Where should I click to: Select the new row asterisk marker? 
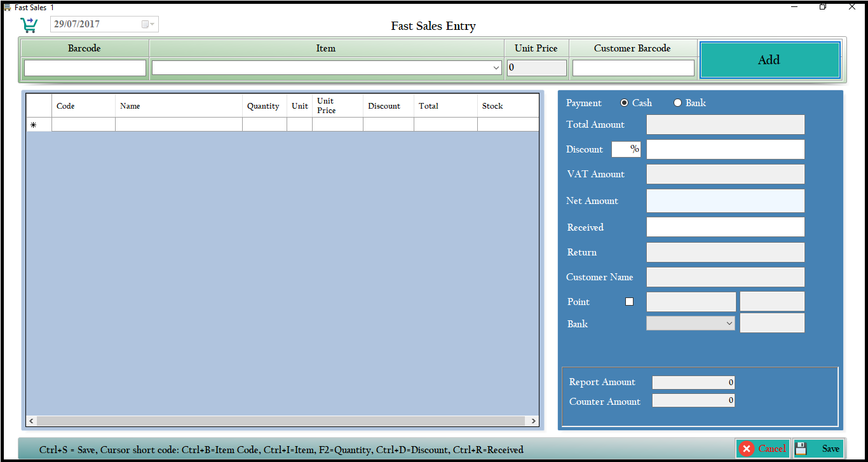pyautogui.click(x=34, y=125)
